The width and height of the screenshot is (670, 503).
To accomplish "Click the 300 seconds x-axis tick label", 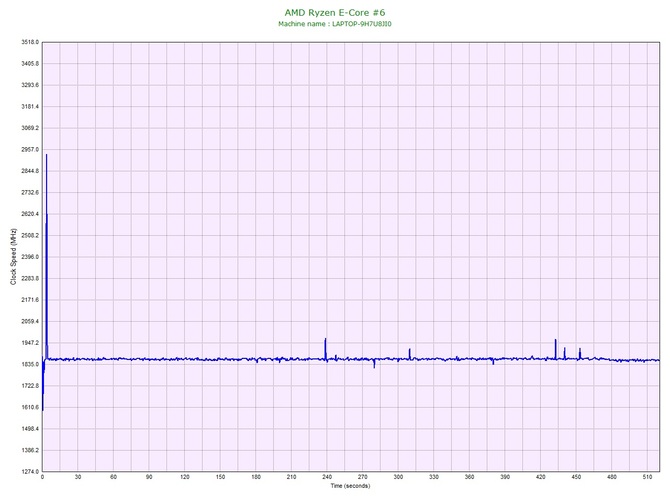I will pyautogui.click(x=398, y=477).
